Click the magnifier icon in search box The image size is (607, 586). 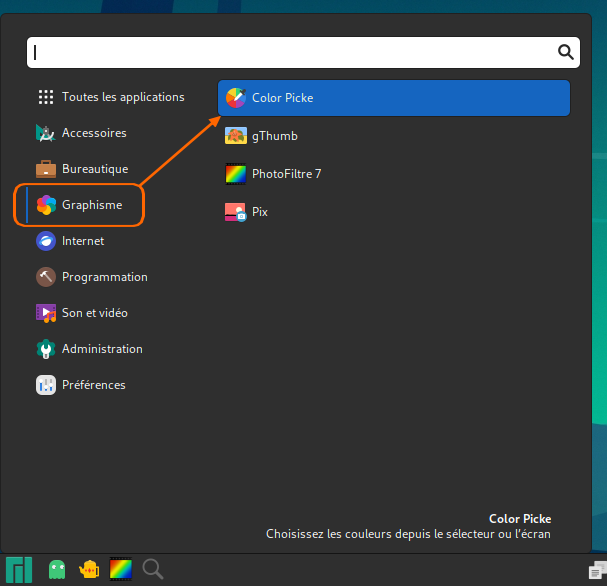click(565, 53)
